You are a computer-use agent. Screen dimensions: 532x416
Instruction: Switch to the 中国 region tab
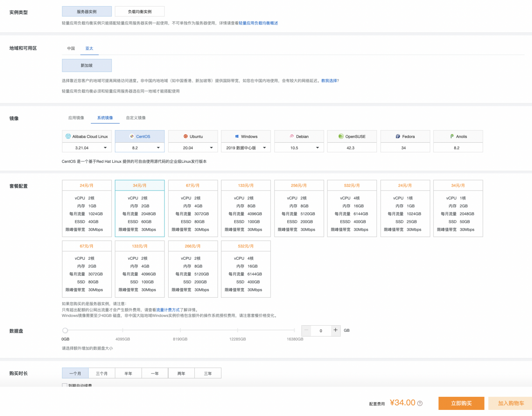[x=71, y=48]
